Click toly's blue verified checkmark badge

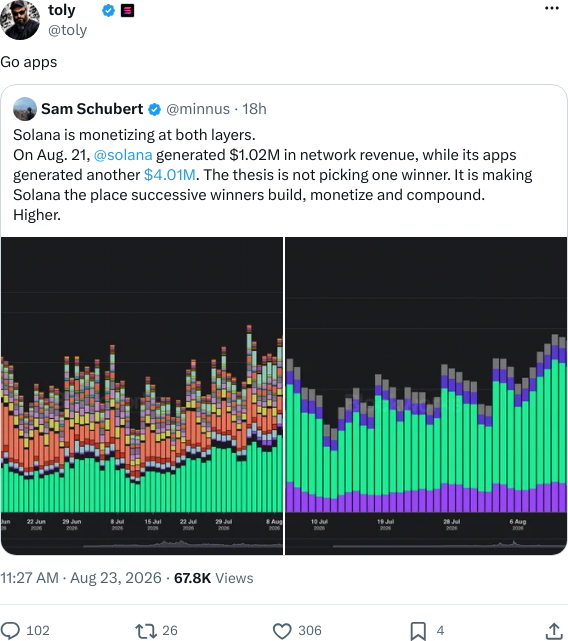click(x=108, y=11)
